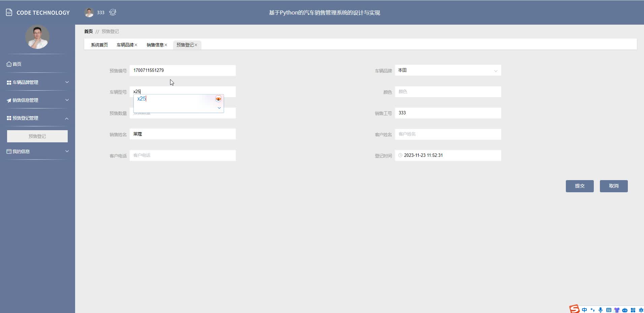Click the 车辆品牌管理 grid icon
This screenshot has width=644, height=313.
9,82
